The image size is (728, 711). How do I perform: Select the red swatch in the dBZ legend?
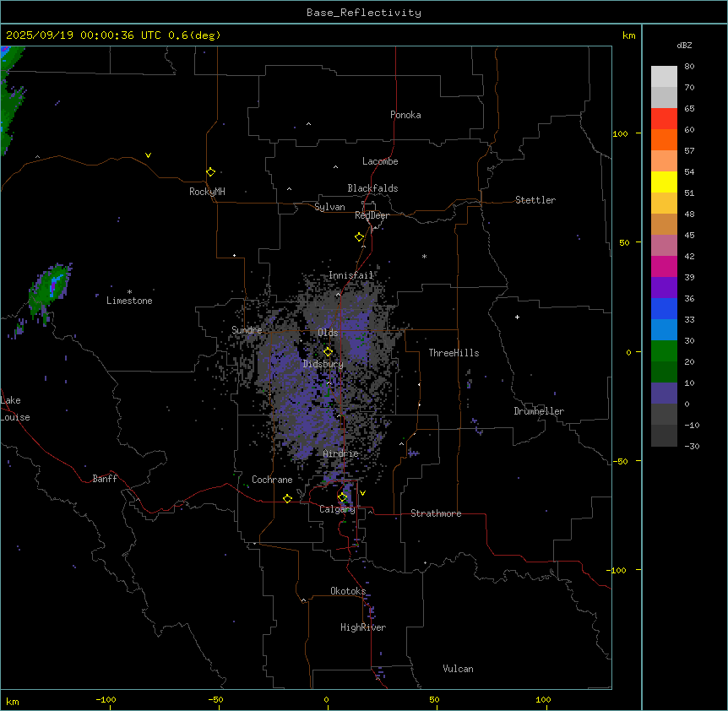pyautogui.click(x=664, y=118)
